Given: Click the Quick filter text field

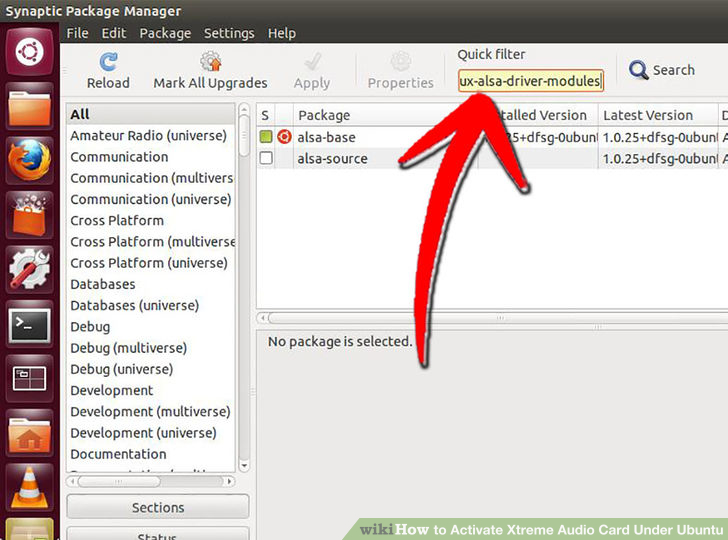Looking at the screenshot, I should pos(531,81).
